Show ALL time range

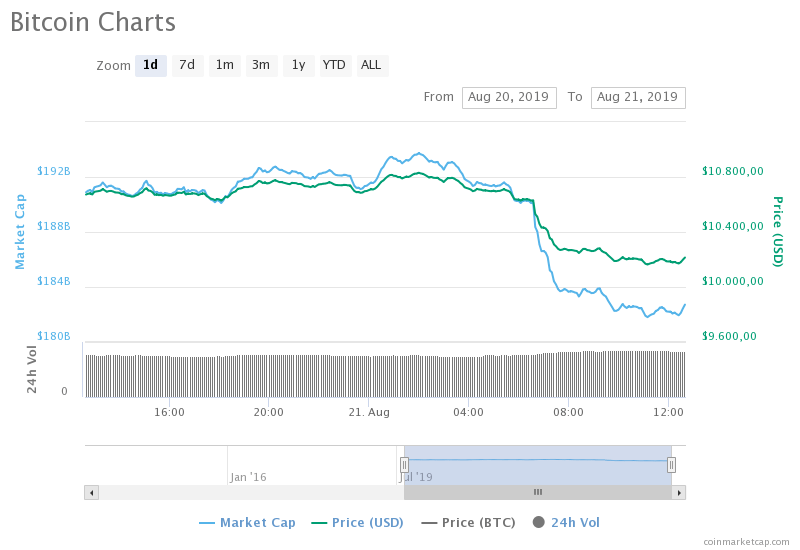tap(371, 65)
